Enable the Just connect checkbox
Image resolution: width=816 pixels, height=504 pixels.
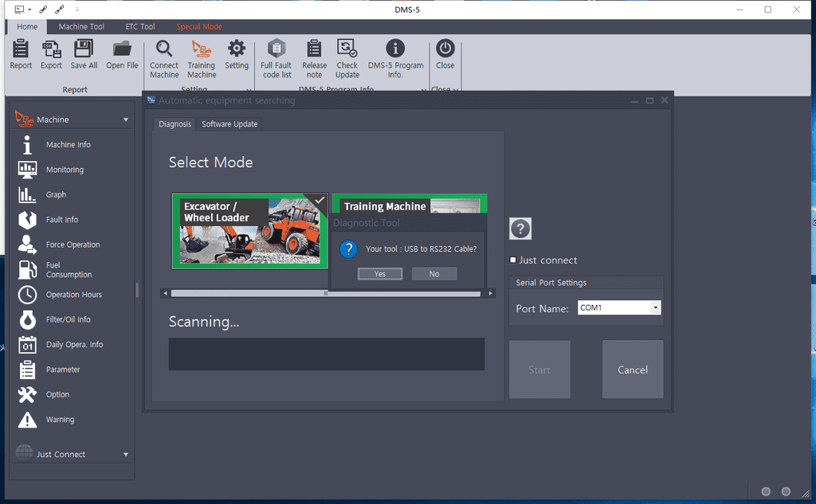pos(513,260)
